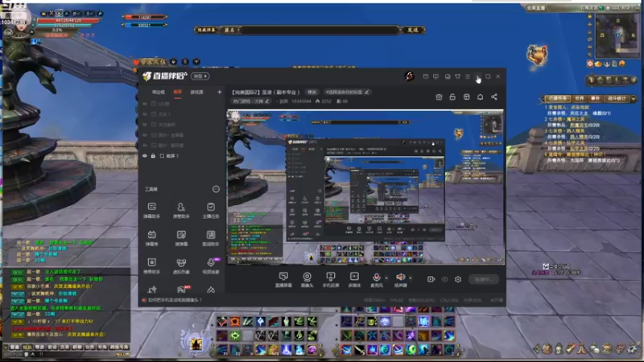Open the treasure chest icon in game

[537, 55]
